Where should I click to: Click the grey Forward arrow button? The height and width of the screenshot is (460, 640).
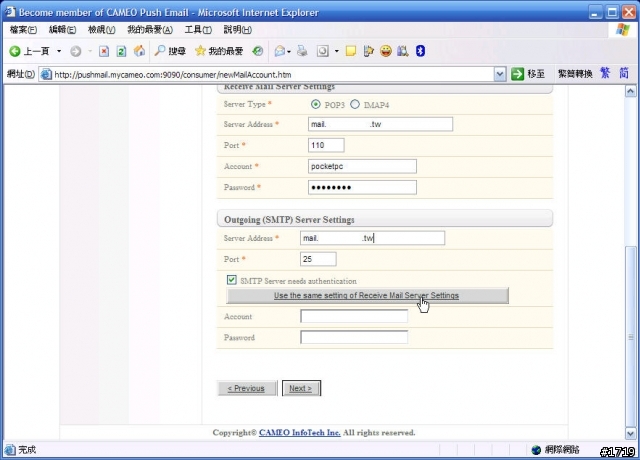76,51
